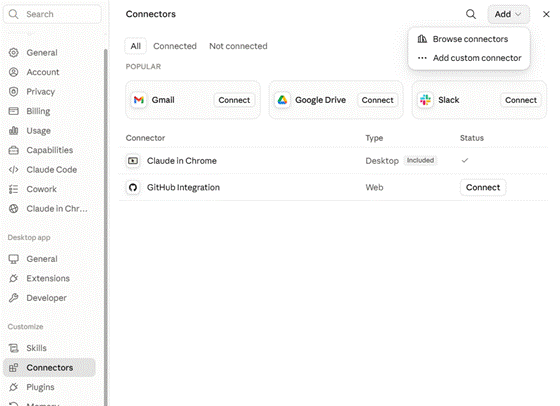560x406 pixels.
Task: Open Privacy settings page
Action: click(49, 92)
